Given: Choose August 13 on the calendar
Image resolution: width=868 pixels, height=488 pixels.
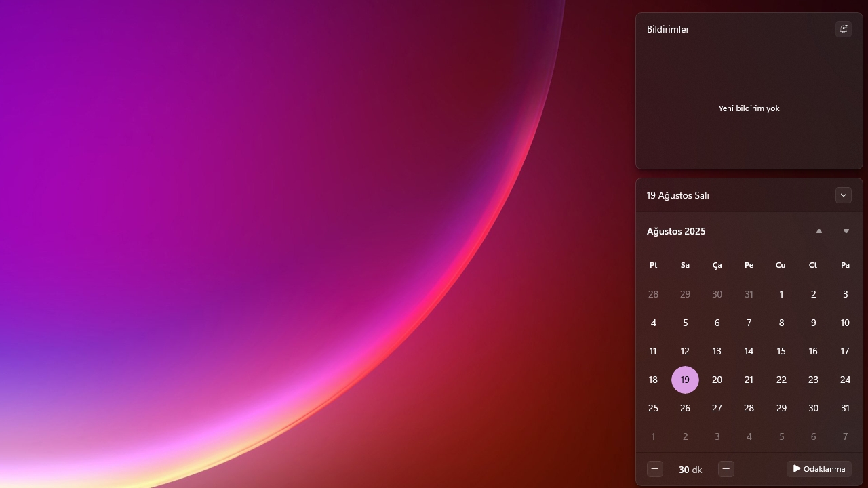Looking at the screenshot, I should [x=717, y=351].
